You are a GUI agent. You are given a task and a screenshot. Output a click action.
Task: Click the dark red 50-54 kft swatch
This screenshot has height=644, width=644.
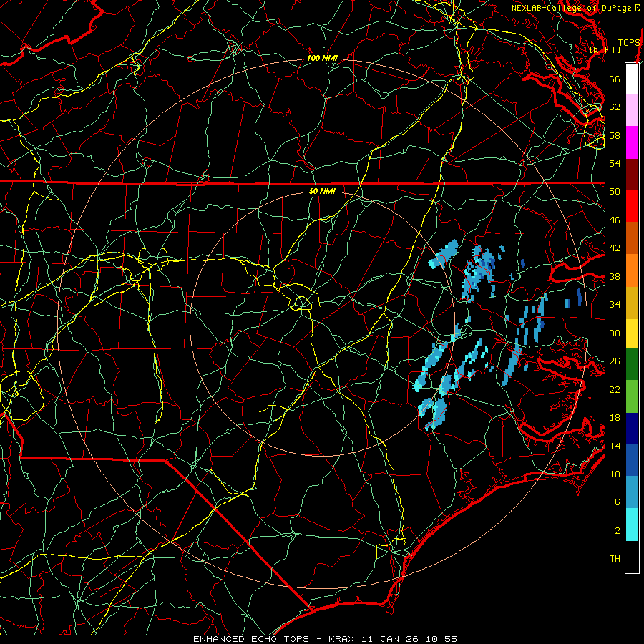(x=632, y=175)
